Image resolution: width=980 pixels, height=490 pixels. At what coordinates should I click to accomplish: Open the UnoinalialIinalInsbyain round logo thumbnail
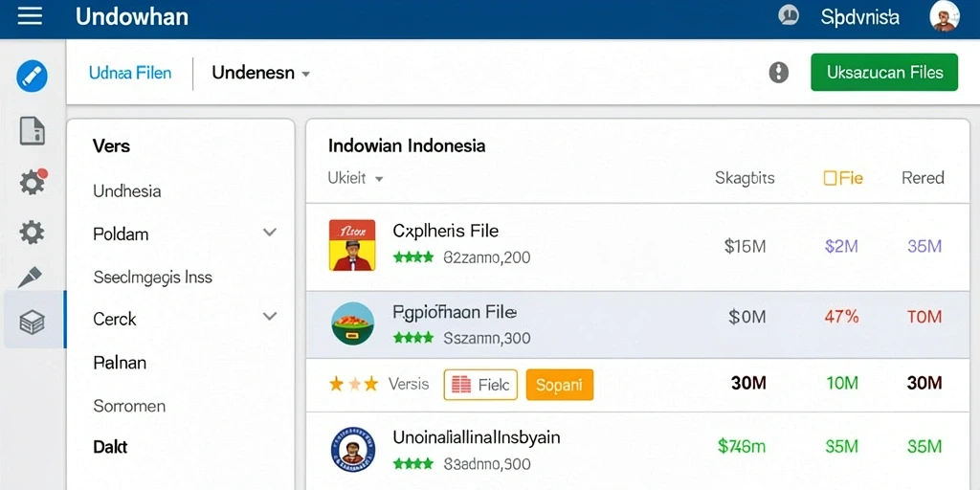pyautogui.click(x=352, y=449)
